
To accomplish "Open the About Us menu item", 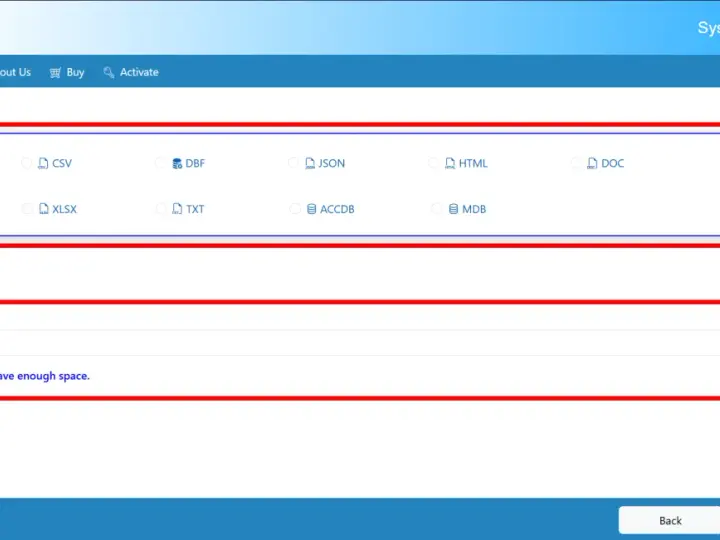I will 15,72.
